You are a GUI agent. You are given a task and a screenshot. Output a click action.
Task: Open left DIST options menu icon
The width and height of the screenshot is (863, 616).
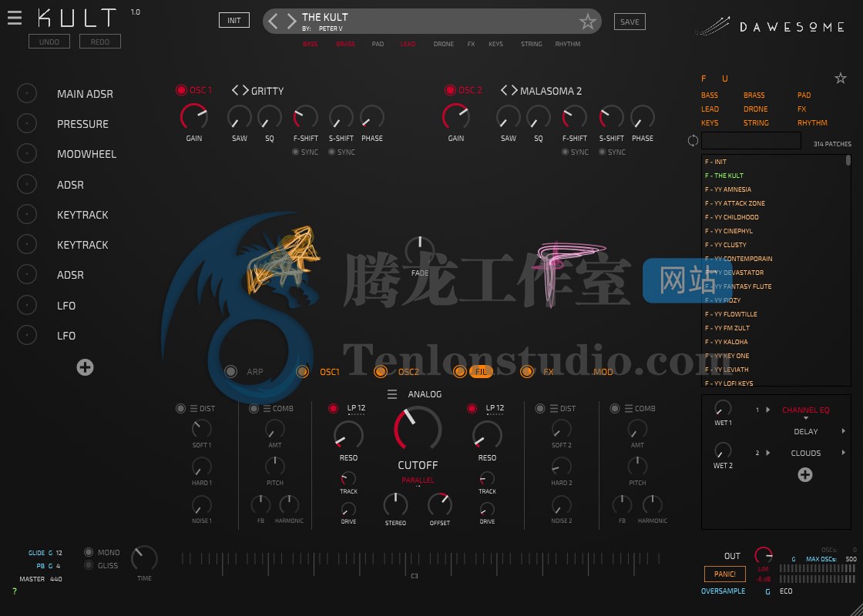193,409
